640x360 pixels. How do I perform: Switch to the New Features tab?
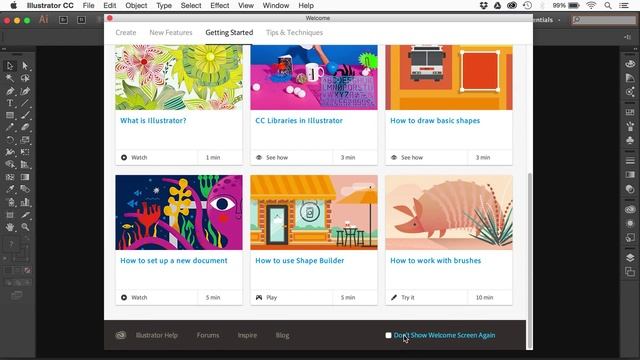(x=171, y=32)
